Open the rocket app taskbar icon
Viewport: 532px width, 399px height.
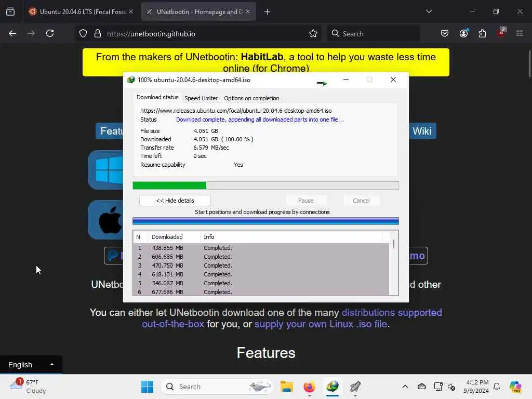(x=355, y=387)
